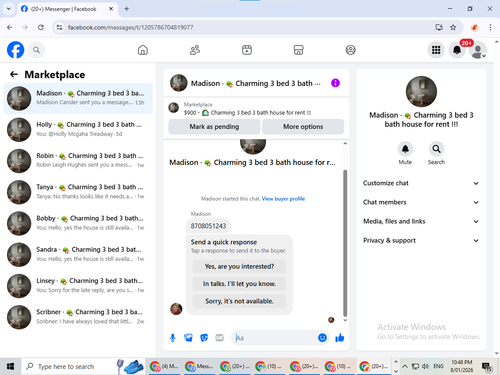Go back with the browser back arrow
This screenshot has width=500, height=375.
pos(10,27)
